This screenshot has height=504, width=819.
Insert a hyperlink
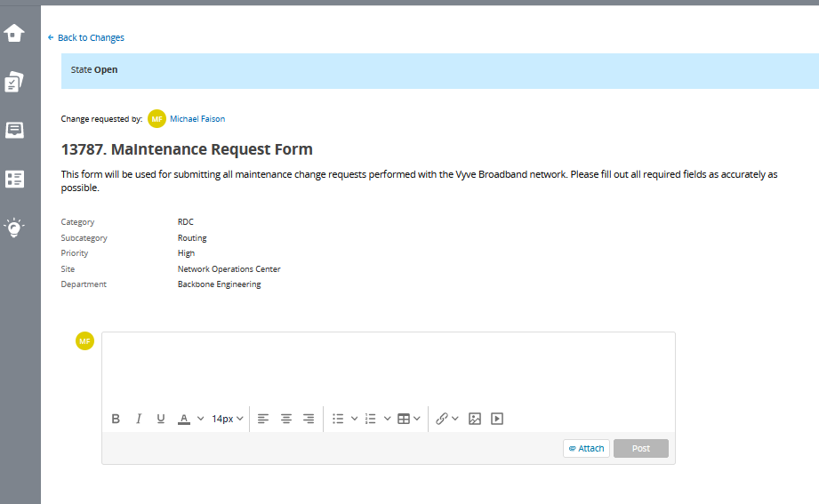[x=442, y=419]
